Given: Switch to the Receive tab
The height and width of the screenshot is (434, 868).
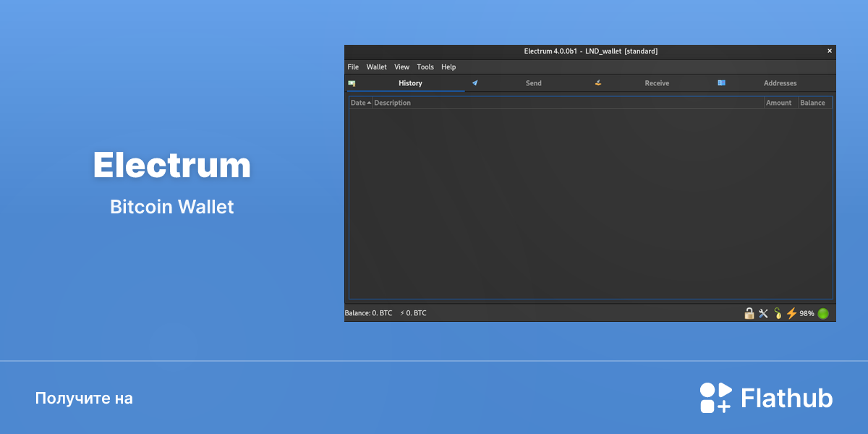Looking at the screenshot, I should 651,83.
